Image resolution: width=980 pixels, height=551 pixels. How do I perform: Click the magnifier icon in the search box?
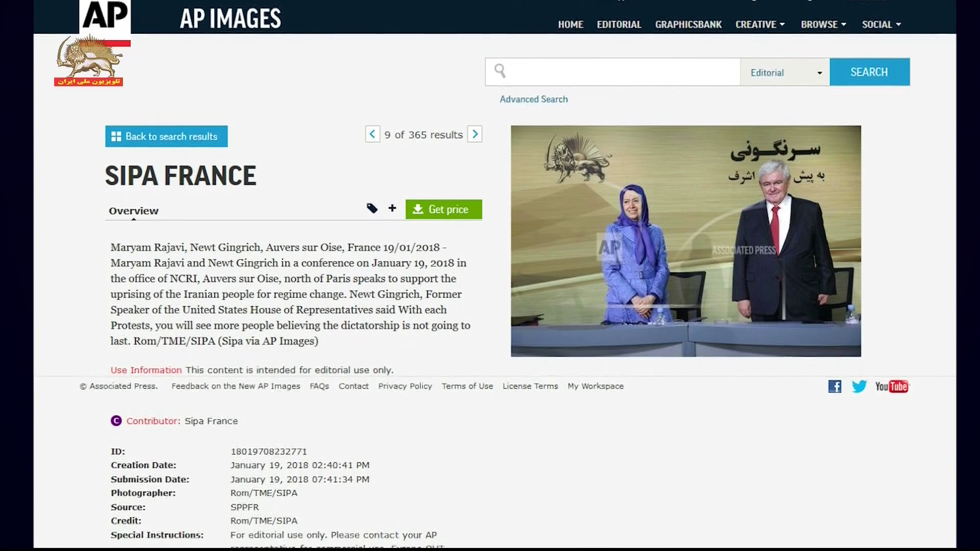point(500,71)
